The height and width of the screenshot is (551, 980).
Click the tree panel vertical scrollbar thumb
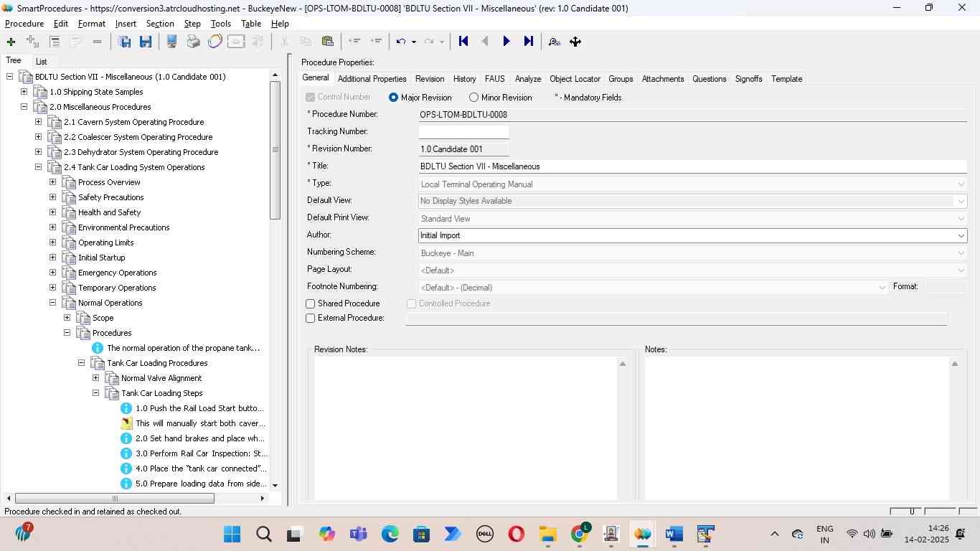click(x=275, y=151)
